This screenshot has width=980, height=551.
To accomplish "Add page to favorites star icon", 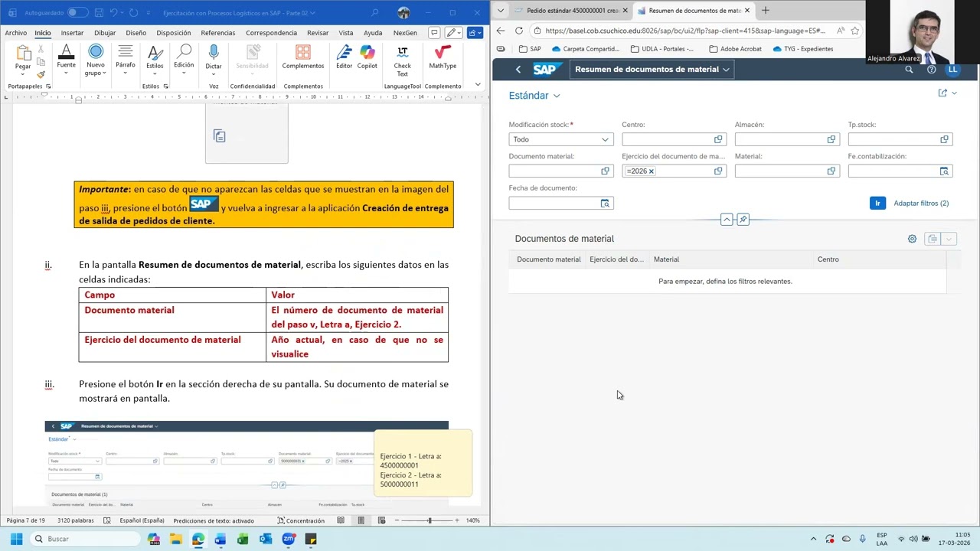I will 854,31.
